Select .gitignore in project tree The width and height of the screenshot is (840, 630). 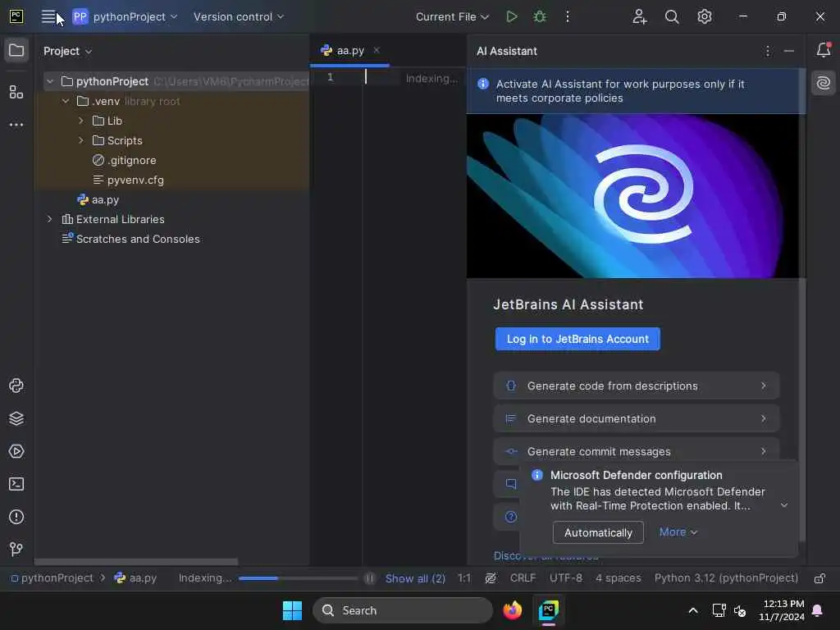click(x=131, y=160)
